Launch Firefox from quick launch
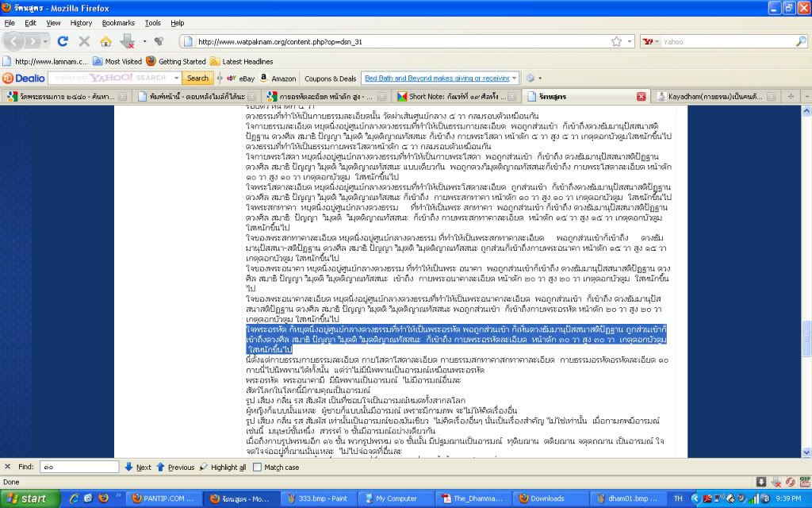812x508 pixels. [x=103, y=498]
